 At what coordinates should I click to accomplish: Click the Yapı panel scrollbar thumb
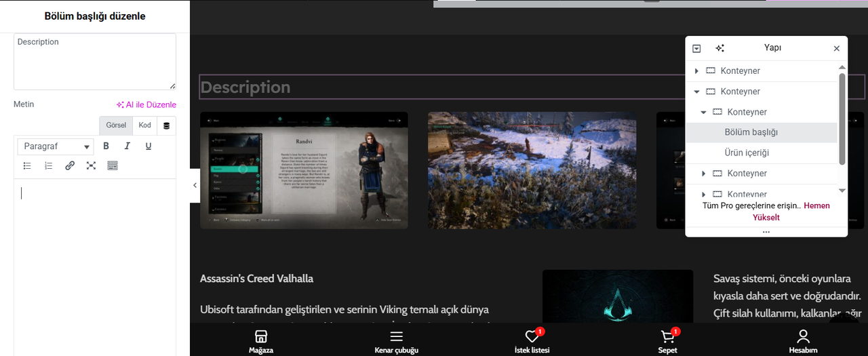(842, 119)
